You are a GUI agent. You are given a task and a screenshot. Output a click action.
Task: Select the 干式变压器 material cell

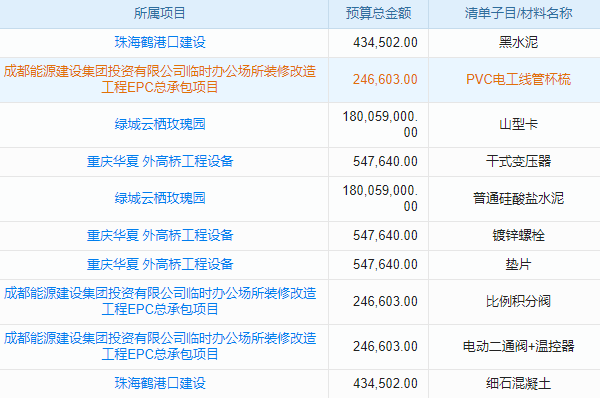(518, 161)
